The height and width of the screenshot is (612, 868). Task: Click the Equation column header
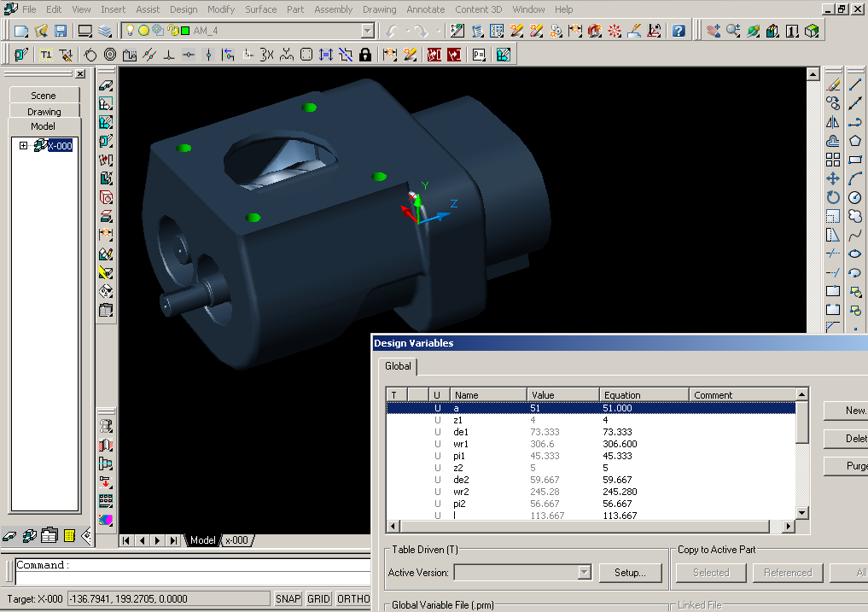click(x=644, y=395)
